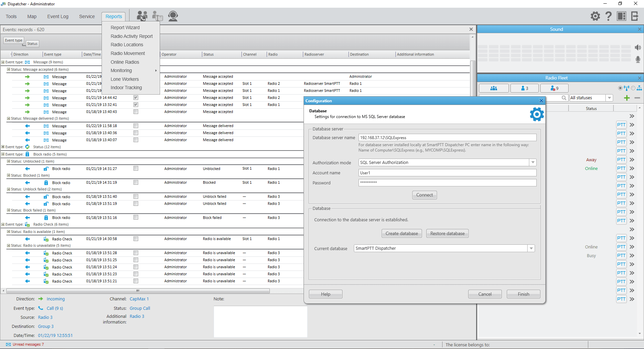Add a new object with the green plus icon

[x=627, y=98]
